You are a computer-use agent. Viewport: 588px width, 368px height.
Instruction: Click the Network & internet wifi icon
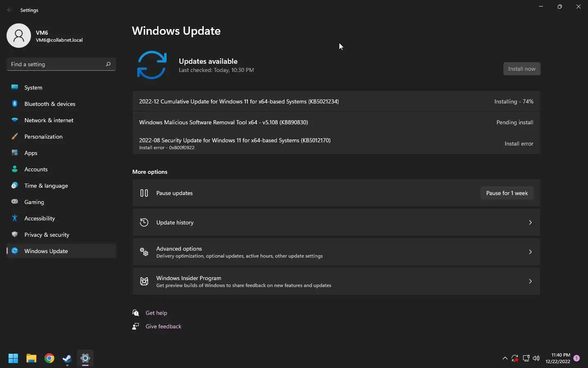[15, 120]
